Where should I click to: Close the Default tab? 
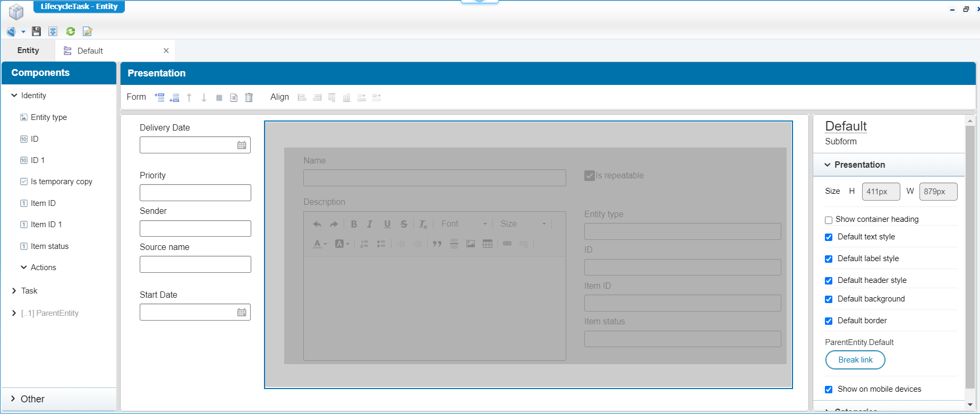click(166, 51)
